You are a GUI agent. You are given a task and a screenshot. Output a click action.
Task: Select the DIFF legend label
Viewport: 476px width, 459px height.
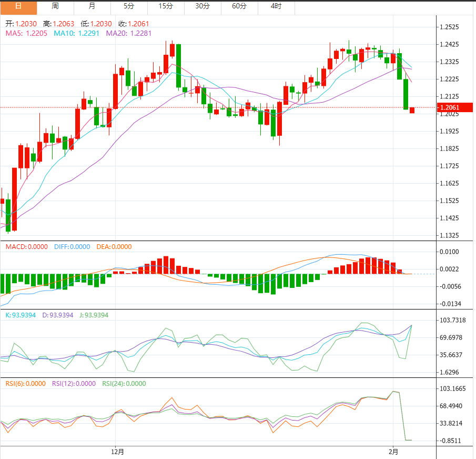click(x=72, y=247)
